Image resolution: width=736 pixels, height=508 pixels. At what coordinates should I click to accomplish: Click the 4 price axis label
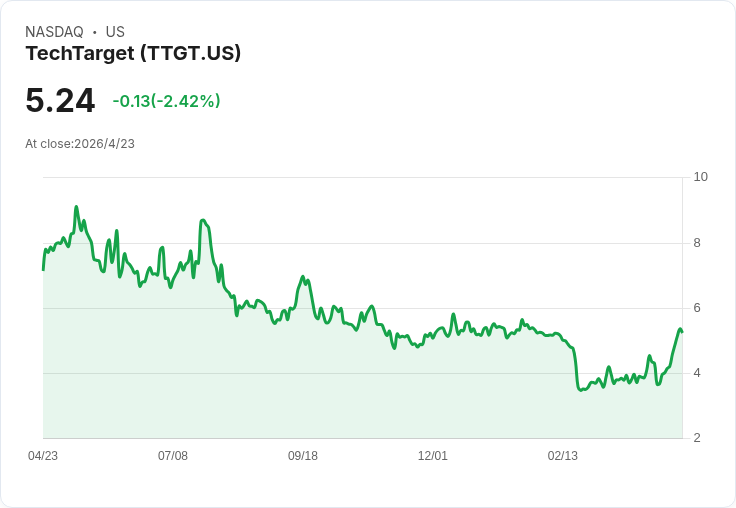(697, 373)
